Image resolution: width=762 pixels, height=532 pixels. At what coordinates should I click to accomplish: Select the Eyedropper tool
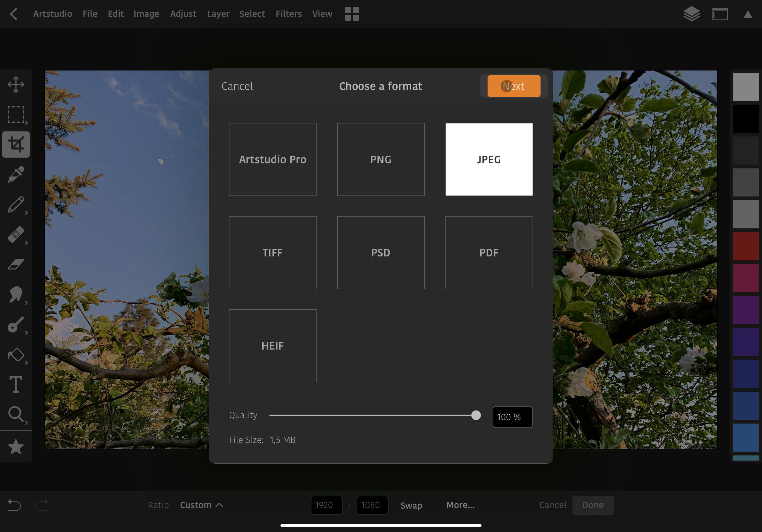pyautogui.click(x=16, y=174)
